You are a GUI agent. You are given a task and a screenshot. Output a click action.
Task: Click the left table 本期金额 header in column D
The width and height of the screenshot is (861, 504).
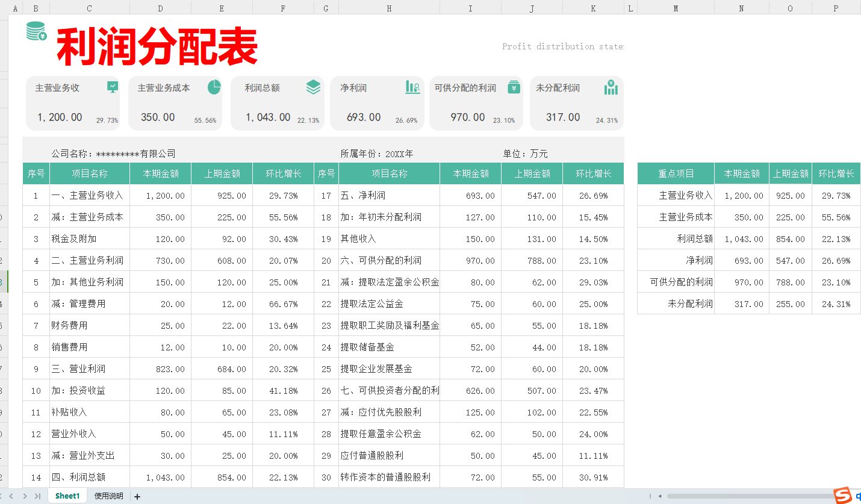coord(160,173)
